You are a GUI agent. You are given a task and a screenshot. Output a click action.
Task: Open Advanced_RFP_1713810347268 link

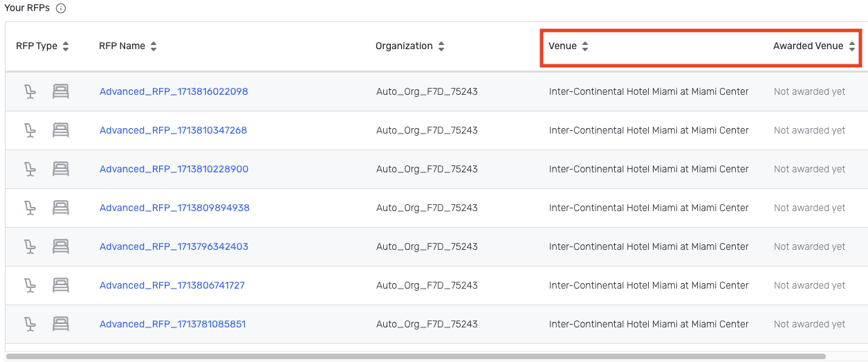(x=173, y=130)
